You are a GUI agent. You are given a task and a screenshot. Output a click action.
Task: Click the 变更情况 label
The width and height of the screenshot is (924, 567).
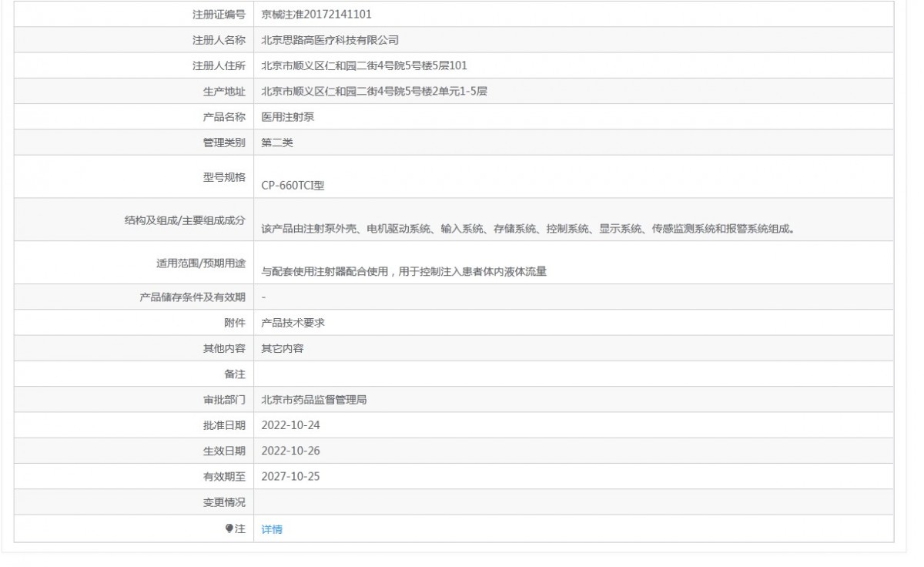224,502
